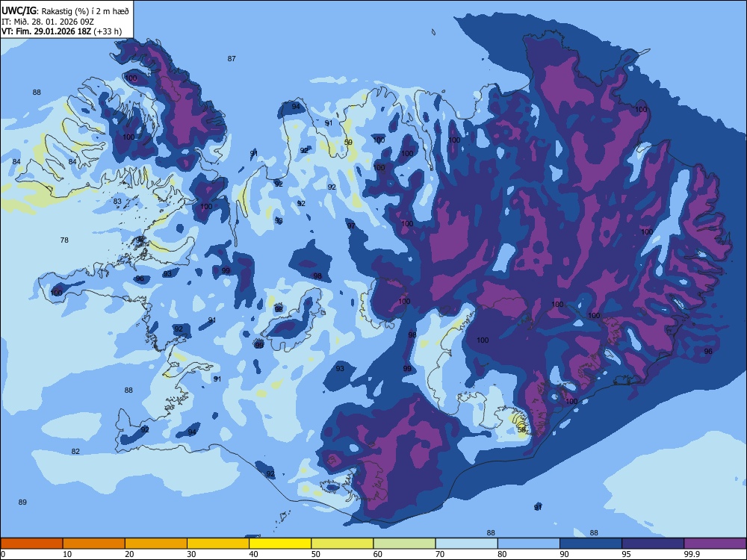Click the 90–95 medium blue legend swatch
The height and width of the screenshot is (560, 747).
pyautogui.click(x=591, y=544)
